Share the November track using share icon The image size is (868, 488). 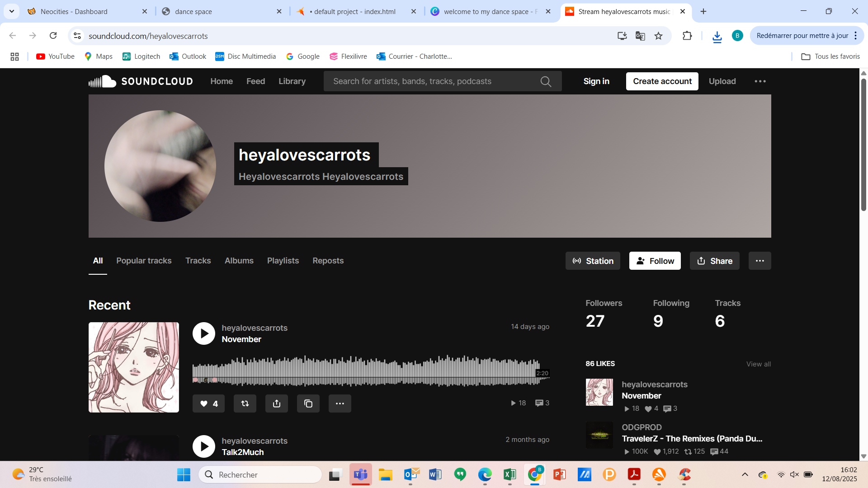pos(277,404)
